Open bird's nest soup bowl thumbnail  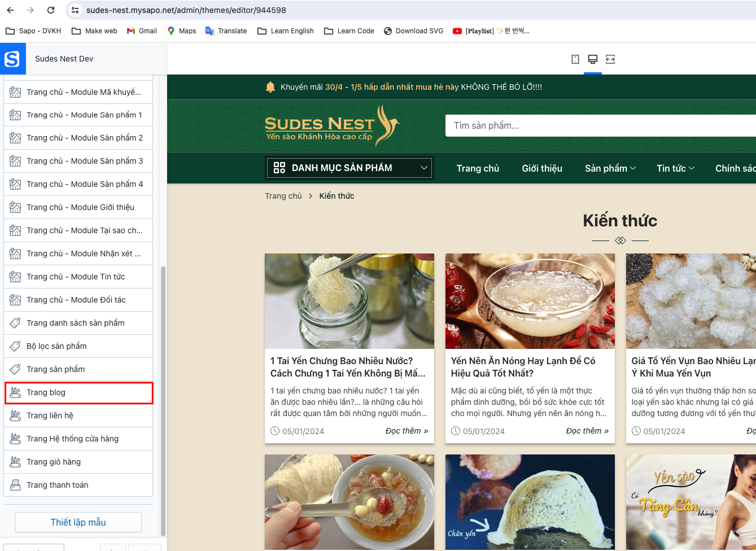[530, 301]
